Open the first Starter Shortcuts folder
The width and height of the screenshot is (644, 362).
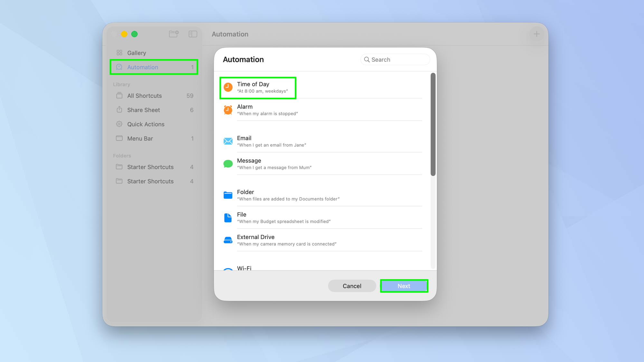[x=150, y=167]
